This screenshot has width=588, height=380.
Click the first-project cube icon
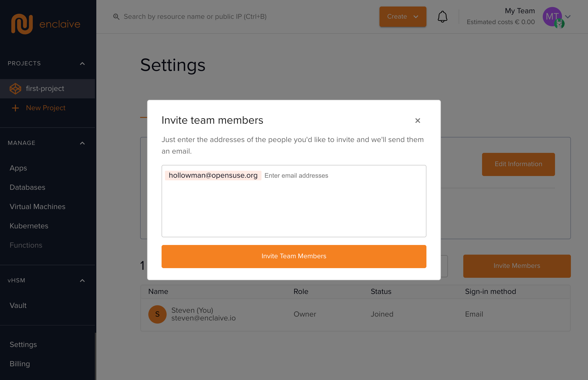15,88
